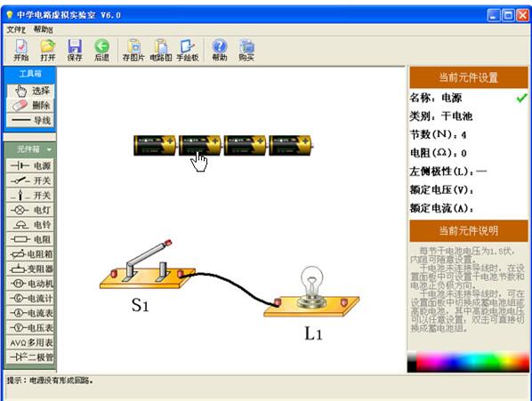Collapse the 工具箱 toolbox header
The image size is (532, 401).
point(30,74)
